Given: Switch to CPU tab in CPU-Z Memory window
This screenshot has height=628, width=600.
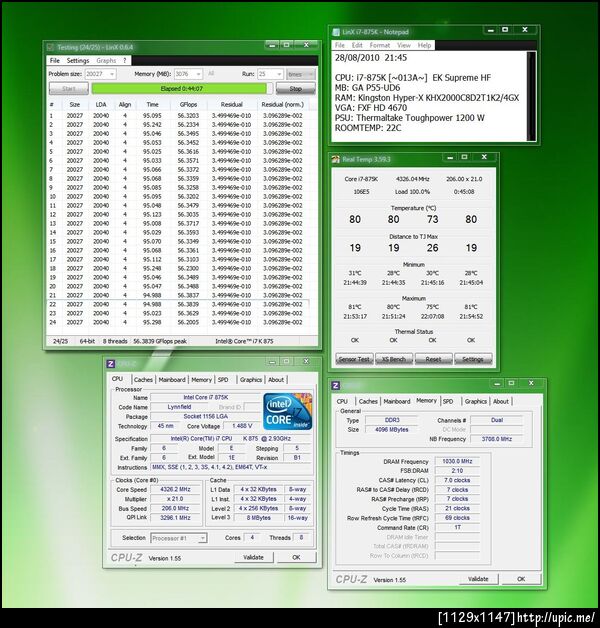Looking at the screenshot, I should tap(342, 401).
